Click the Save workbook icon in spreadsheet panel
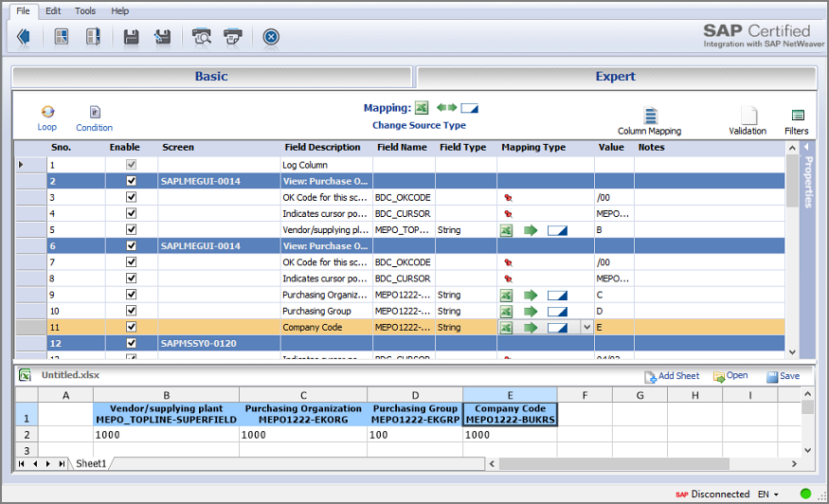Viewport: 829px width, 504px height. click(772, 376)
